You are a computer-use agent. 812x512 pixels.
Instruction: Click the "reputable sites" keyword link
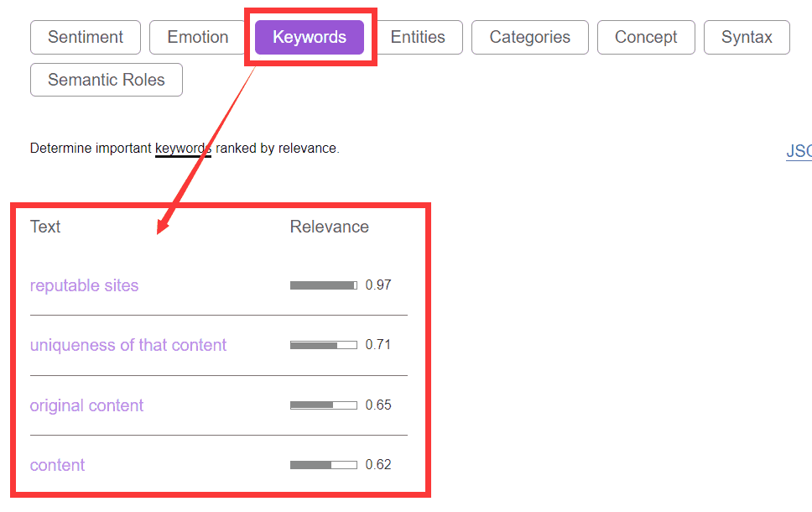point(84,285)
